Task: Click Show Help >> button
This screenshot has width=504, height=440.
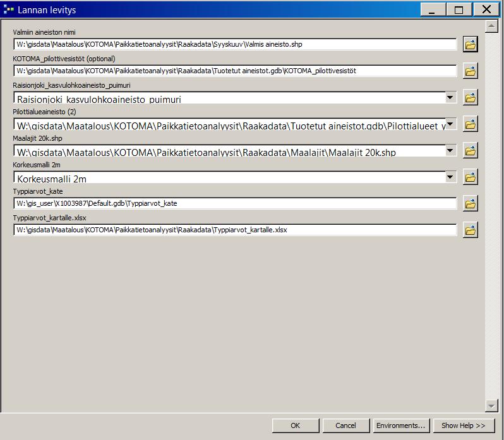Action: (x=464, y=425)
